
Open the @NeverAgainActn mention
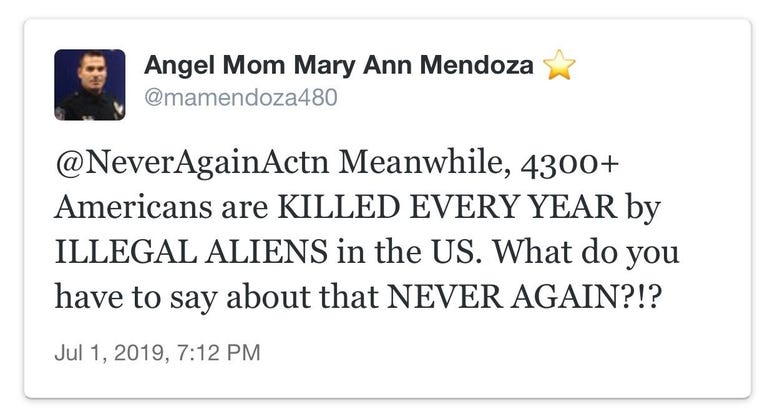(192, 164)
